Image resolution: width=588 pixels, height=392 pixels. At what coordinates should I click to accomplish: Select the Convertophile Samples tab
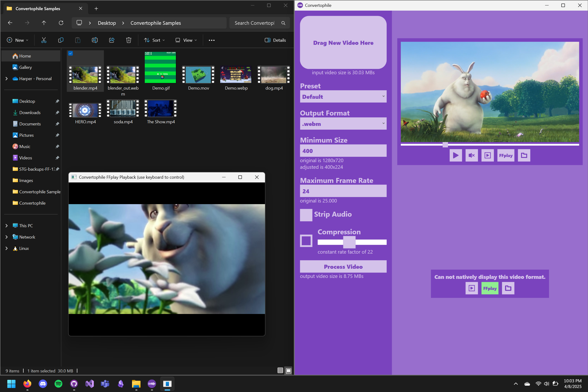coord(45,8)
